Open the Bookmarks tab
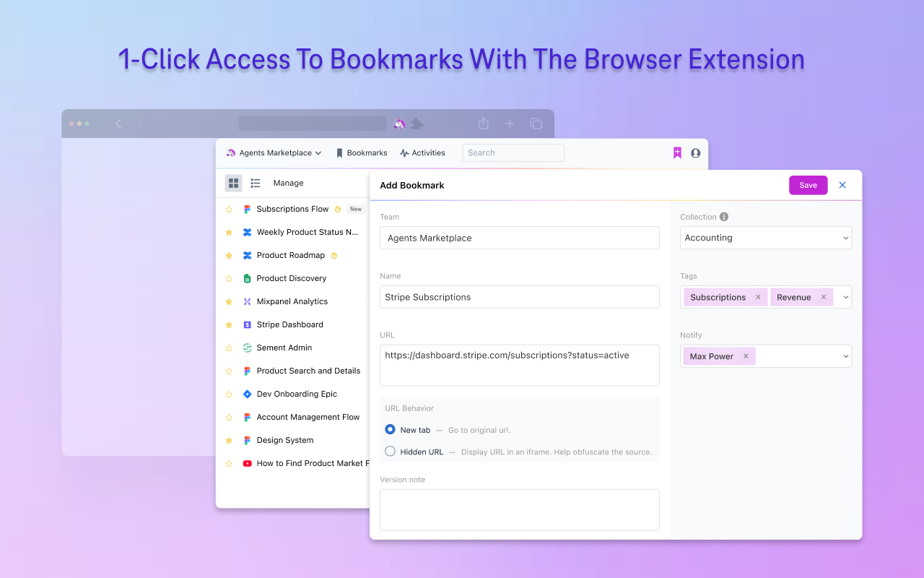Screen dimensions: 924x578 pyautogui.click(x=362, y=153)
